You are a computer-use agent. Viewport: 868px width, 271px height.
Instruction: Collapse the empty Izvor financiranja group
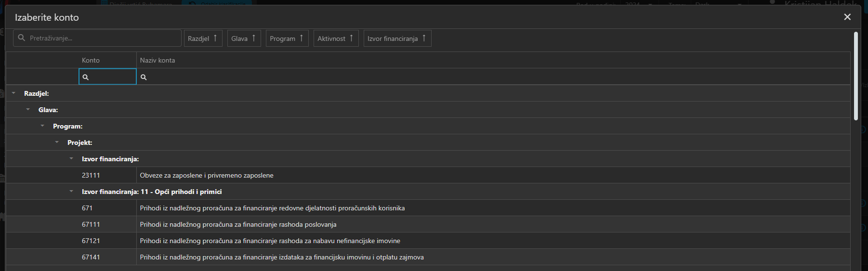coord(71,159)
